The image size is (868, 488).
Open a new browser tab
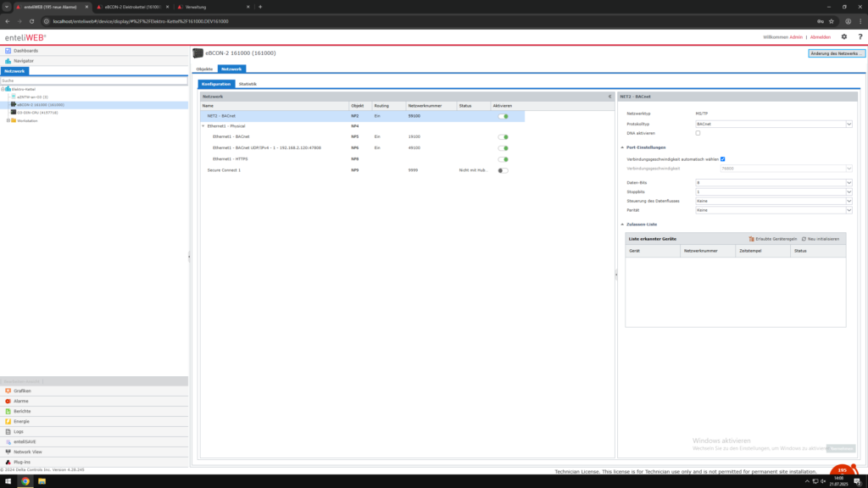(x=260, y=7)
